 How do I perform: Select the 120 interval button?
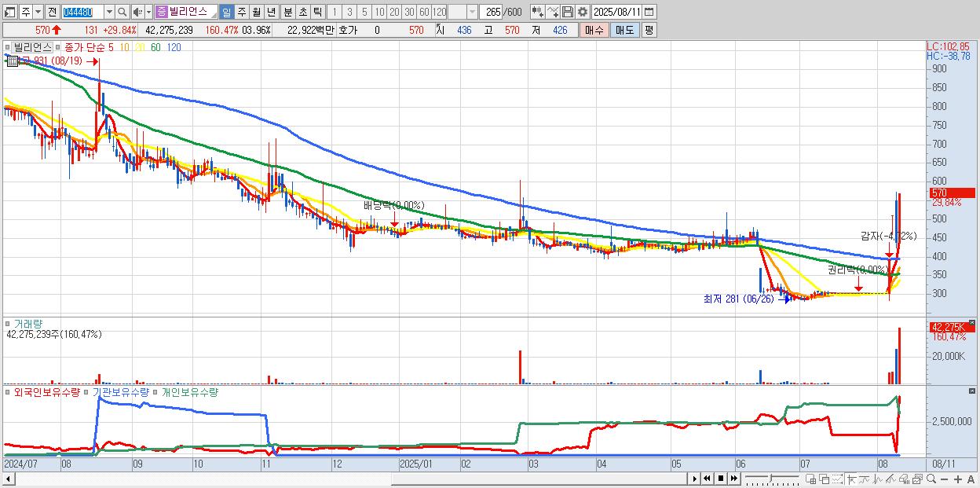(440, 12)
